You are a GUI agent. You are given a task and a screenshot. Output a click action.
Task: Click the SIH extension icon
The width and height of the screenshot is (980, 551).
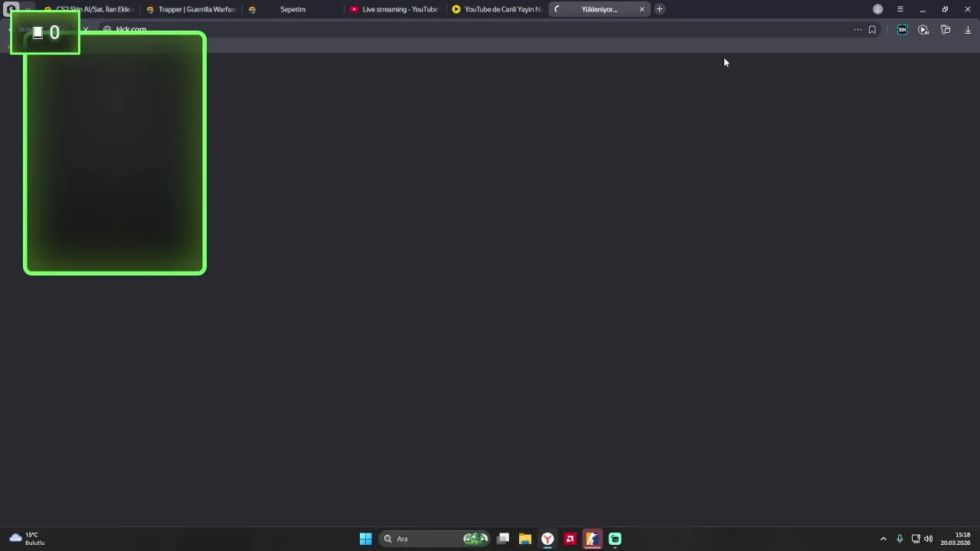point(902,30)
